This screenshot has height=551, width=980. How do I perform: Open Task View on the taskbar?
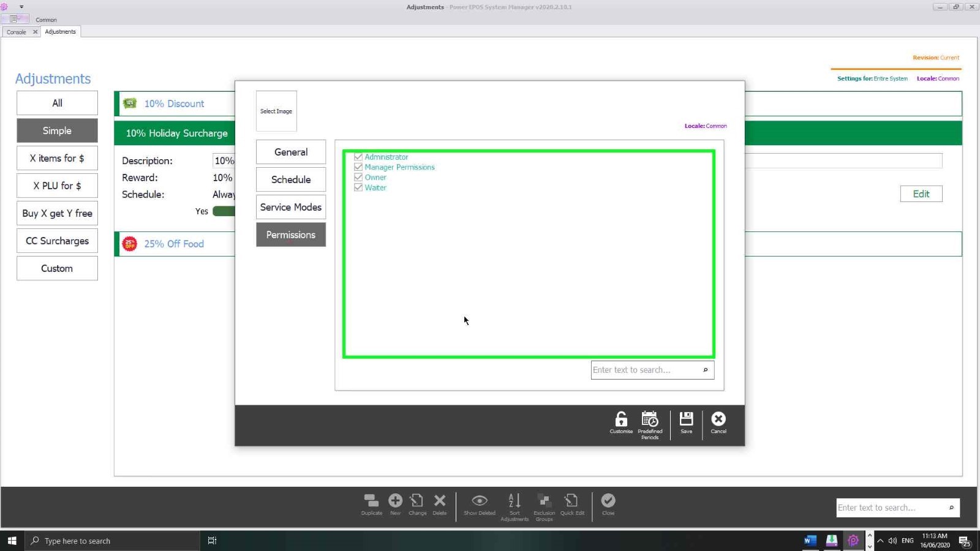tap(212, 541)
